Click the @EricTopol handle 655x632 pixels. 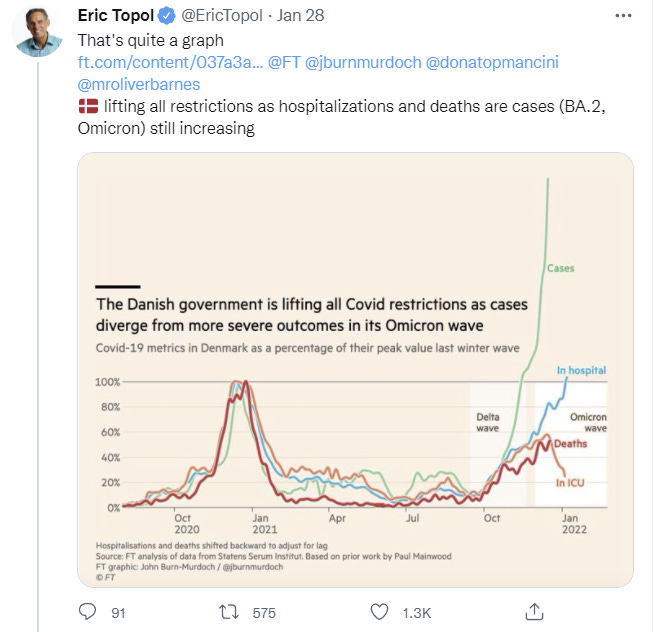click(x=222, y=16)
